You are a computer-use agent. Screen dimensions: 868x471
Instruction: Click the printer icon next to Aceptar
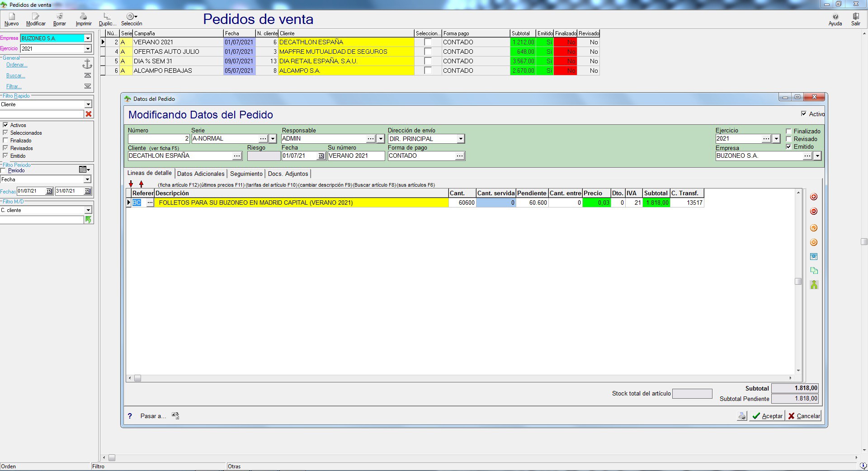point(742,416)
